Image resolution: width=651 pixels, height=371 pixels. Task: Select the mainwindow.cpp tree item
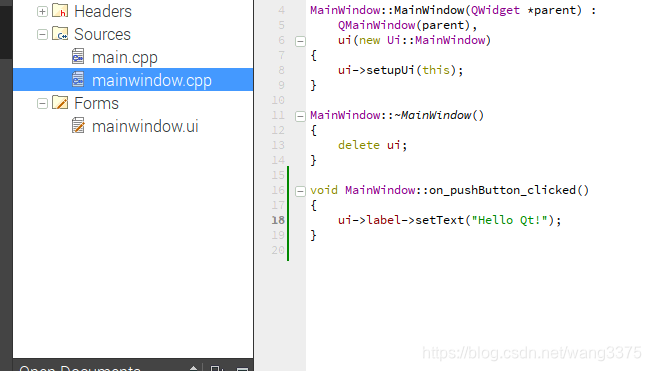coord(133,80)
